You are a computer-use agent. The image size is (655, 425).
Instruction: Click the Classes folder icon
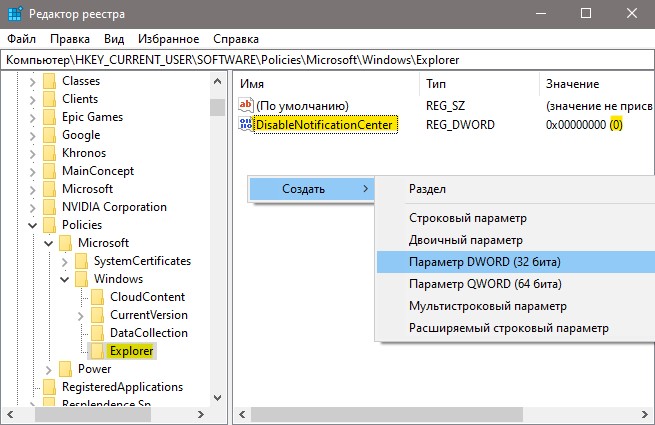tap(50, 81)
